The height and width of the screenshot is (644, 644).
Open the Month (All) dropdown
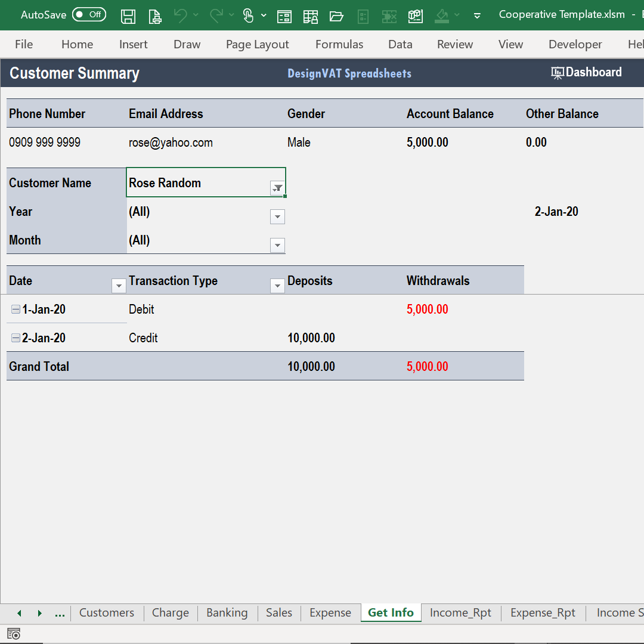tap(277, 245)
